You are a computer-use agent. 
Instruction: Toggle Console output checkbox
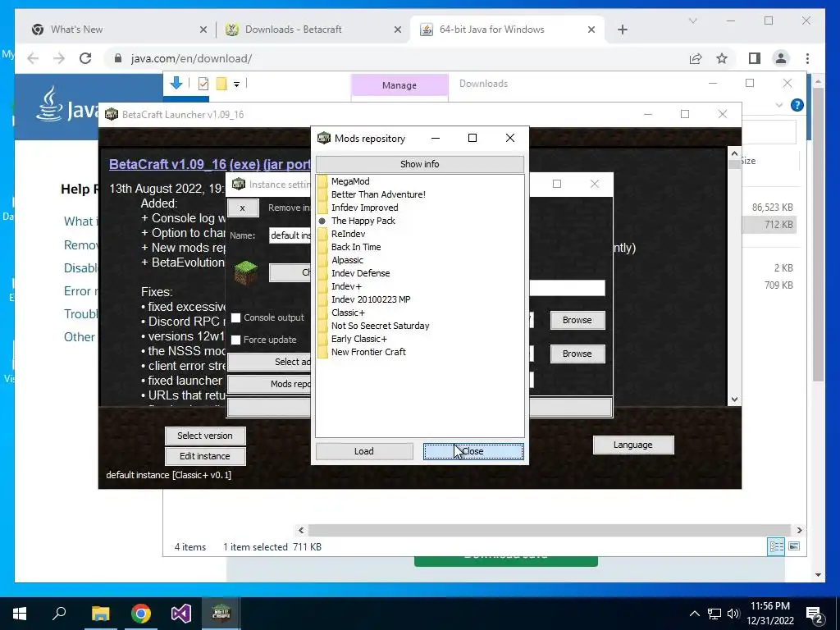pos(235,317)
